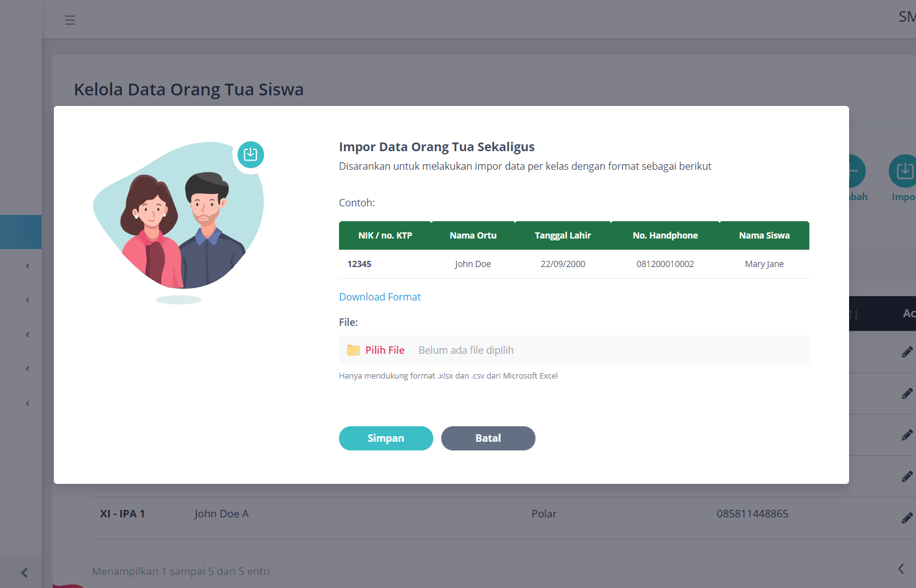Click the Nama Siswa column header
Image resolution: width=916 pixels, height=588 pixels.
(764, 235)
